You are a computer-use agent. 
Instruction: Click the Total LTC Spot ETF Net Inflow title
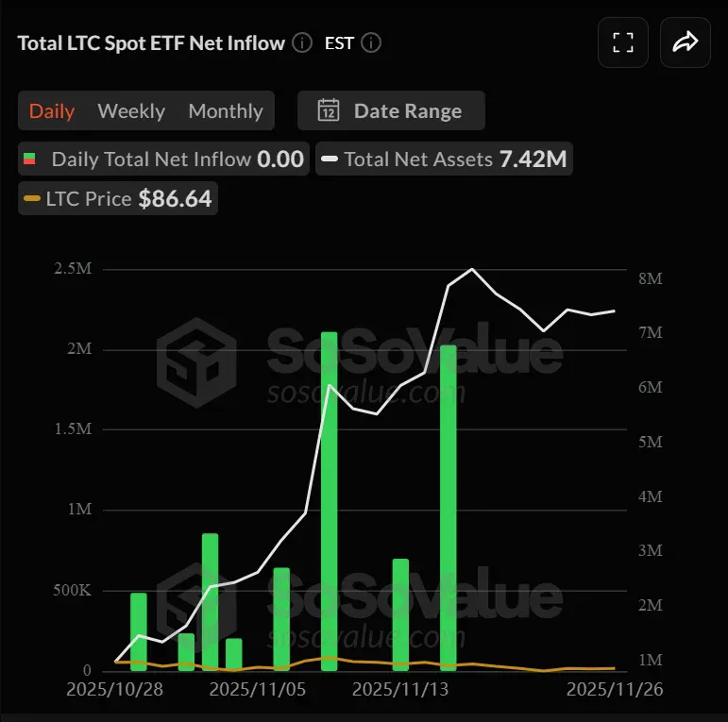coord(151,42)
